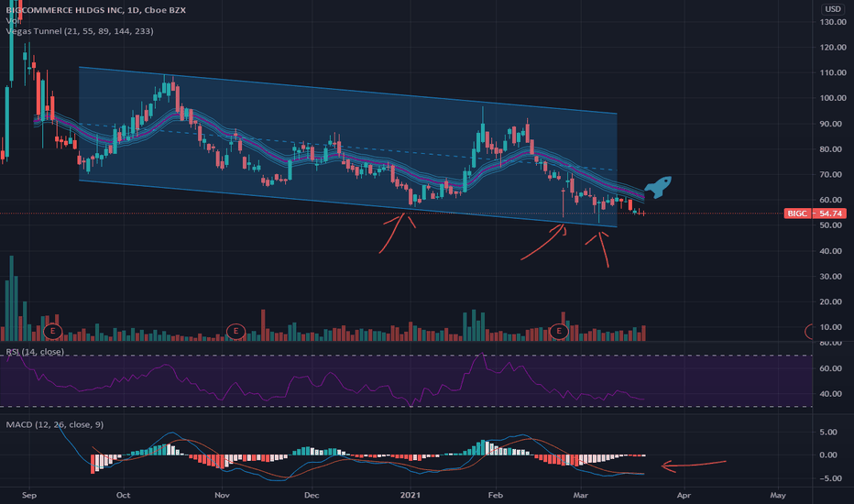Click the rocket icon on the chart

[658, 188]
